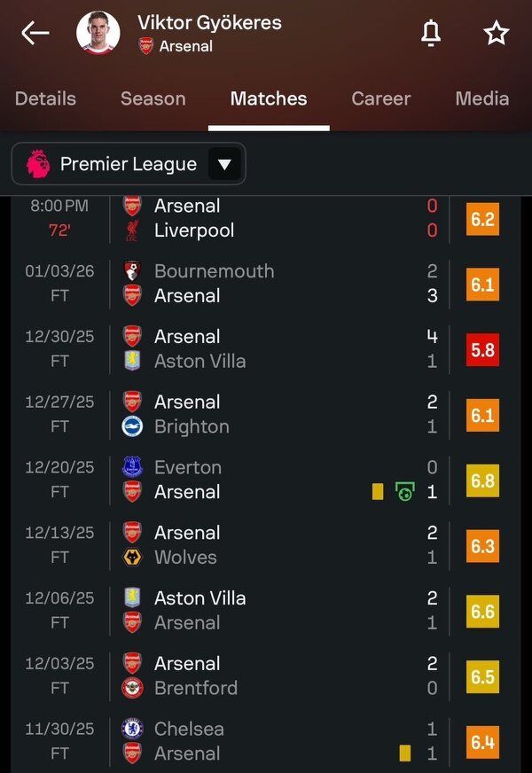Open the Arsenal vs Brentford match row
This screenshot has width=532, height=773.
266,675
